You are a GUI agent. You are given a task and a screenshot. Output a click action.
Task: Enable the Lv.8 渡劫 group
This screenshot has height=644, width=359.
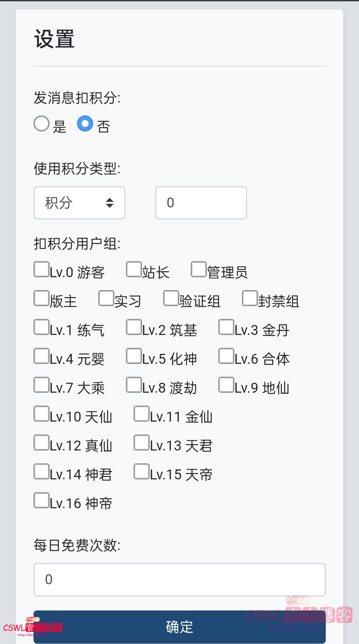point(134,385)
